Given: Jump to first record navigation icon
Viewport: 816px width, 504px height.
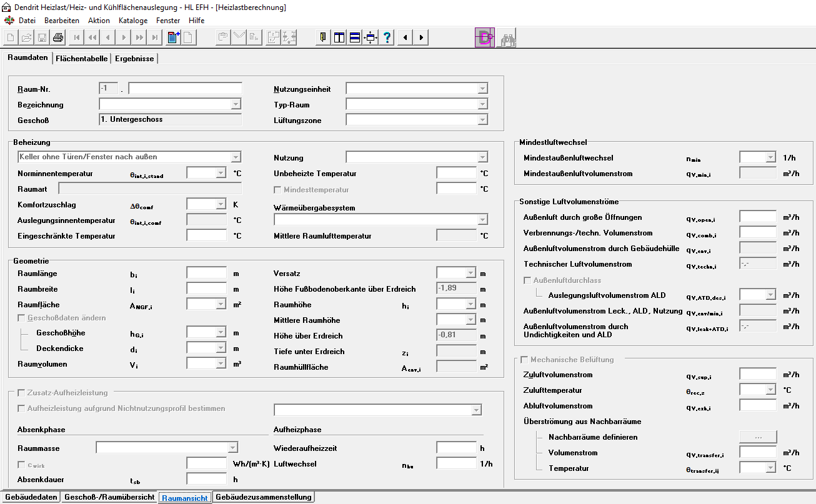Looking at the screenshot, I should coord(77,37).
